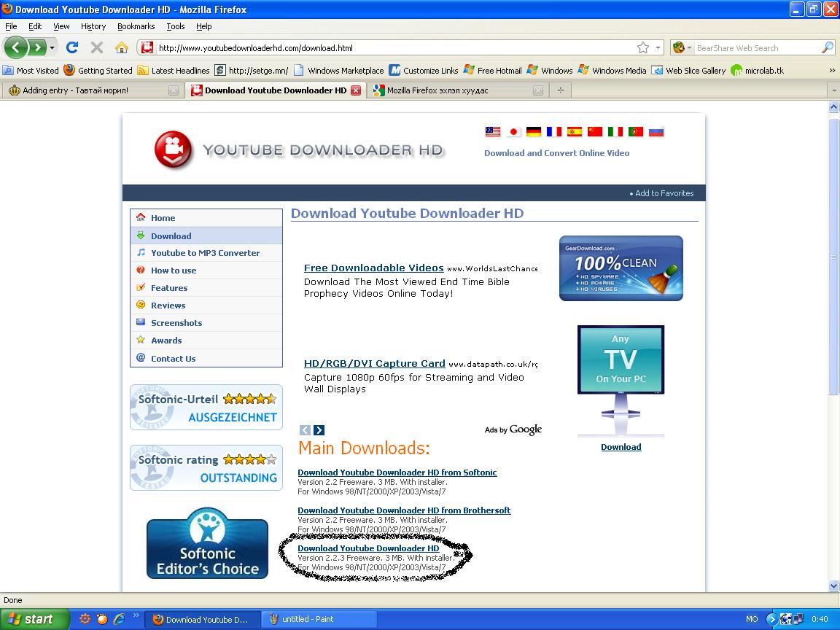Image resolution: width=840 pixels, height=630 pixels.
Task: Open the File menu
Action: (11, 26)
